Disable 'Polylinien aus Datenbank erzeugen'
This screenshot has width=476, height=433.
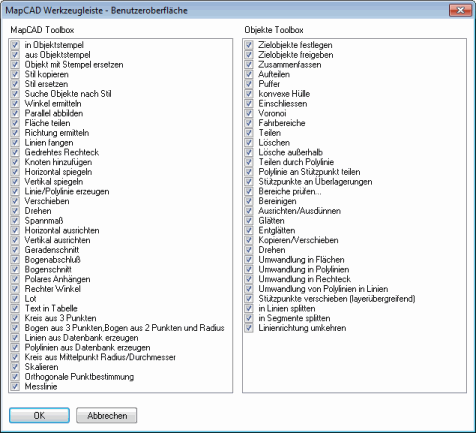point(15,347)
